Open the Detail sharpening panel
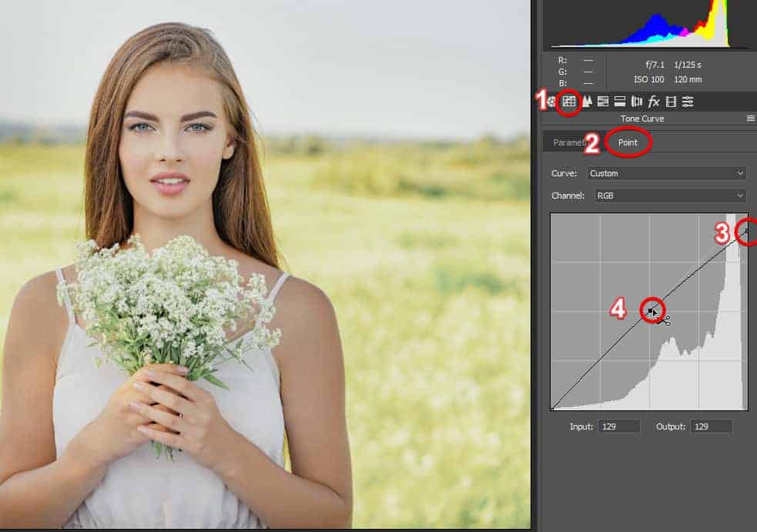This screenshot has height=532, width=757. coord(587,101)
